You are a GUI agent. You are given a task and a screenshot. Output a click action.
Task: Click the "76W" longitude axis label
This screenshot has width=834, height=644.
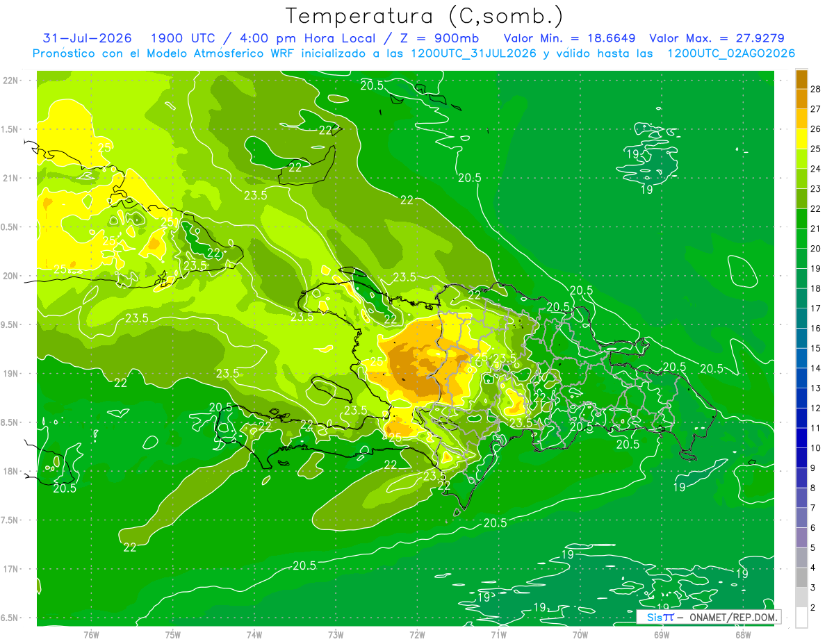click(x=91, y=635)
